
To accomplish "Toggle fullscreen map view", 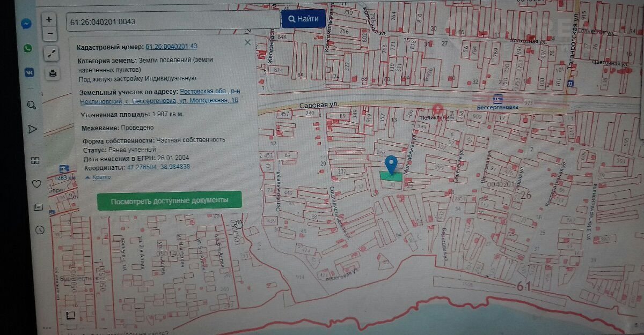I will point(52,53).
